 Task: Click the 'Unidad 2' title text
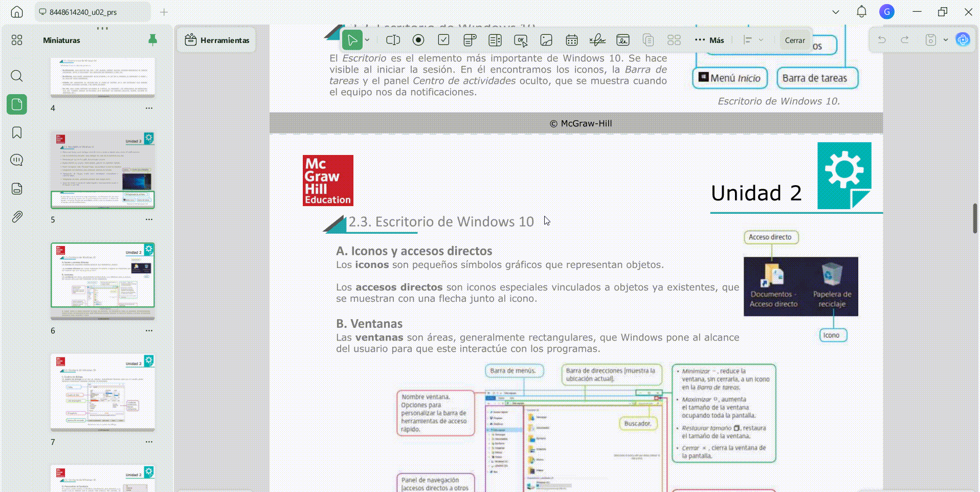tap(756, 193)
